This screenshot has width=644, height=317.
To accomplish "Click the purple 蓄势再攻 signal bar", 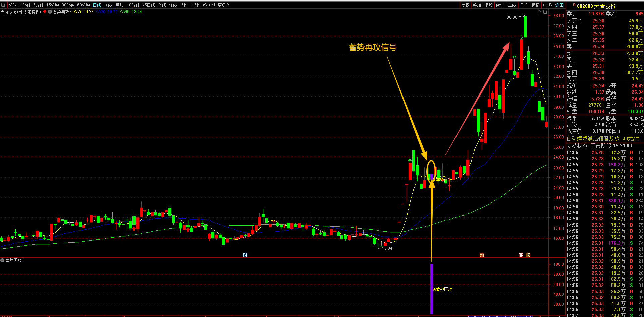I will pos(432,289).
